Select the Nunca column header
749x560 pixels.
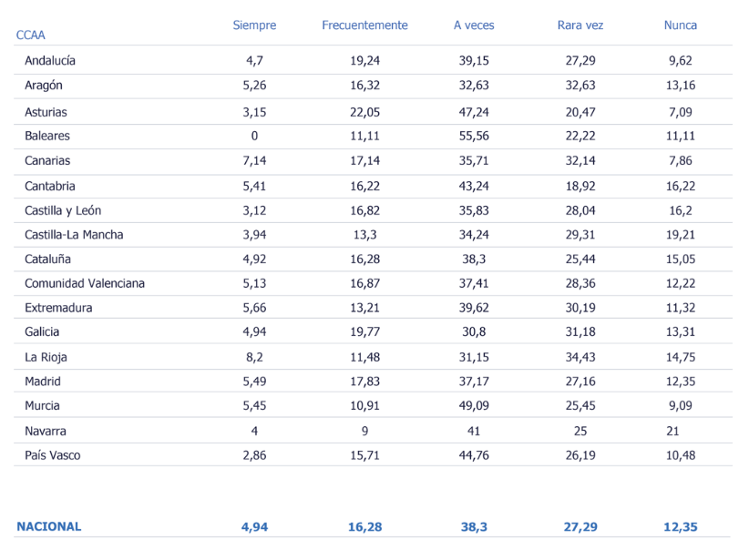681,25
